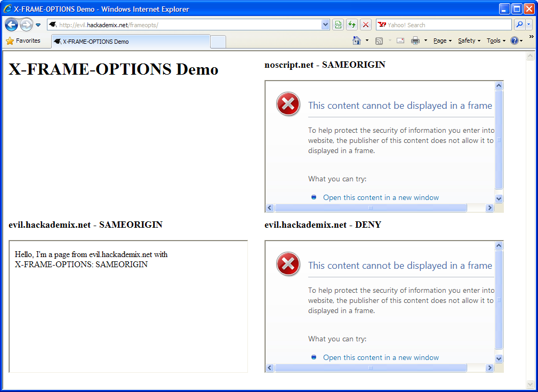
Task: Click the Search magnifier button
Action: pyautogui.click(x=519, y=25)
